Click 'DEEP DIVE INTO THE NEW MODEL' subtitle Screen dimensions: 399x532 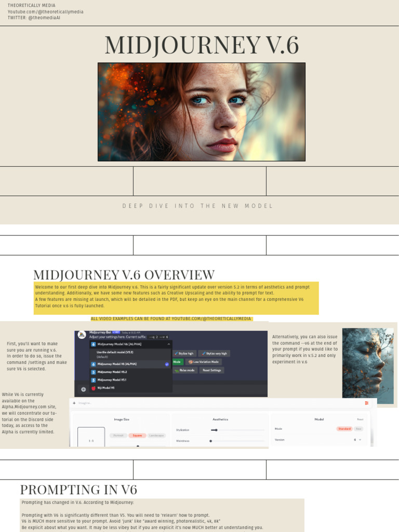pos(197,206)
